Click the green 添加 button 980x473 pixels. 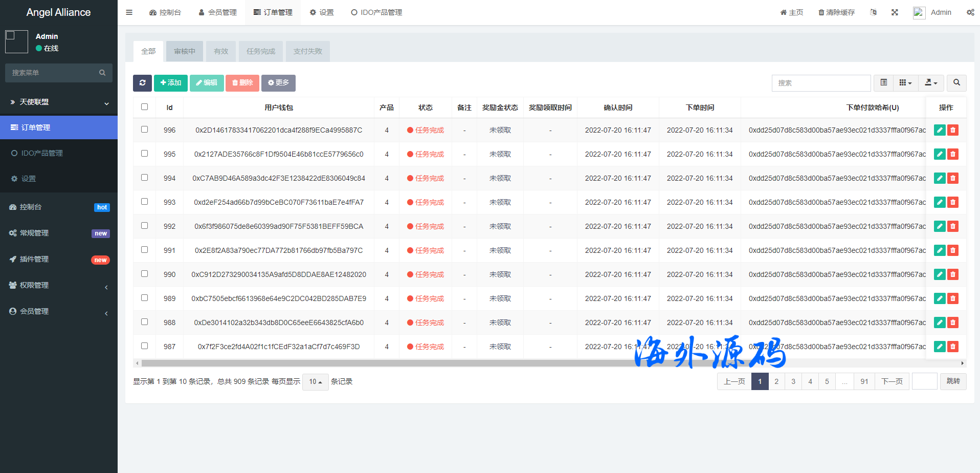tap(171, 83)
